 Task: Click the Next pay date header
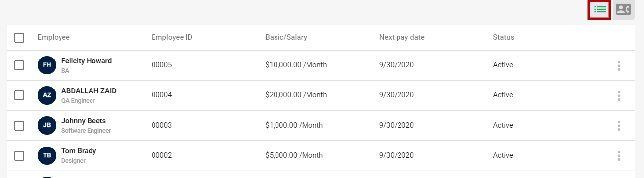401,37
